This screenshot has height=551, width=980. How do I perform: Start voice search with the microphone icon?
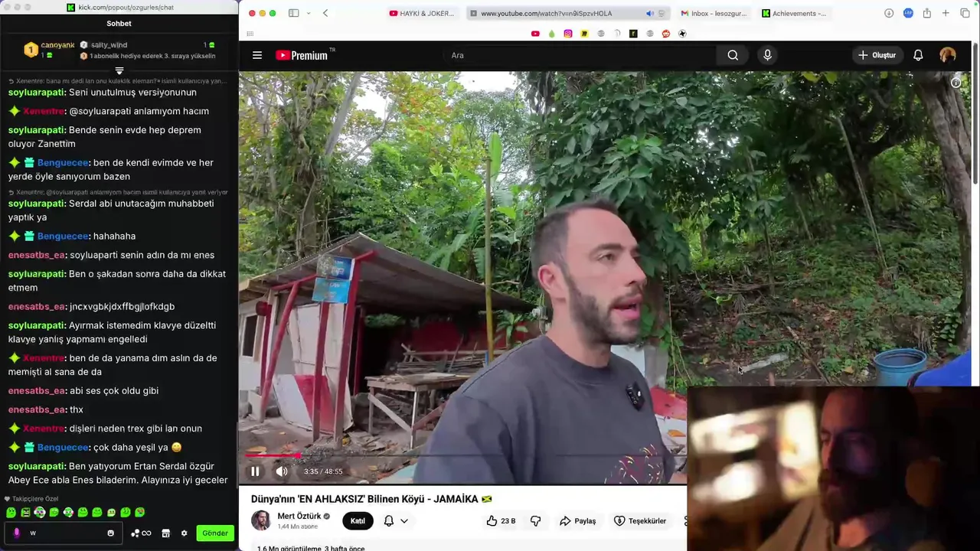pyautogui.click(x=767, y=55)
